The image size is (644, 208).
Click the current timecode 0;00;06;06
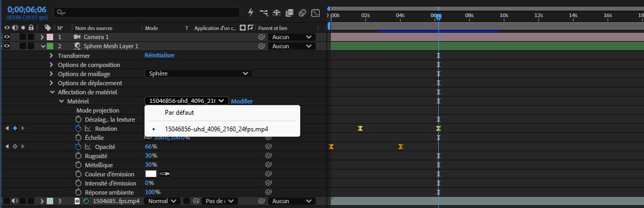click(x=27, y=9)
